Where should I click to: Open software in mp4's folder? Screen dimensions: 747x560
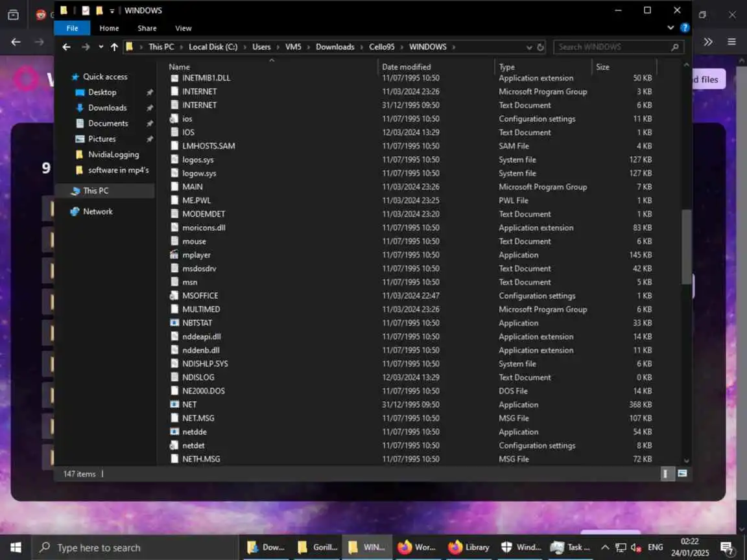(x=118, y=170)
